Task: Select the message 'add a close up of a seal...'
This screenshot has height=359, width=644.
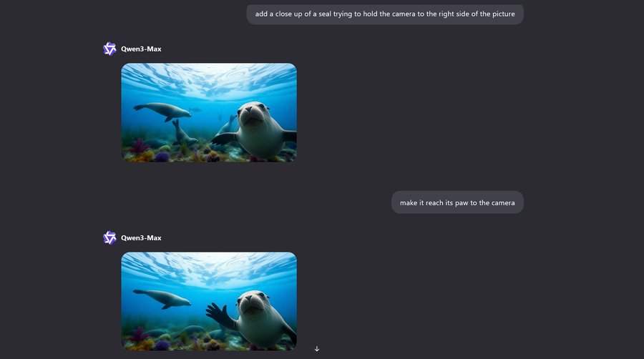Action: click(x=385, y=14)
